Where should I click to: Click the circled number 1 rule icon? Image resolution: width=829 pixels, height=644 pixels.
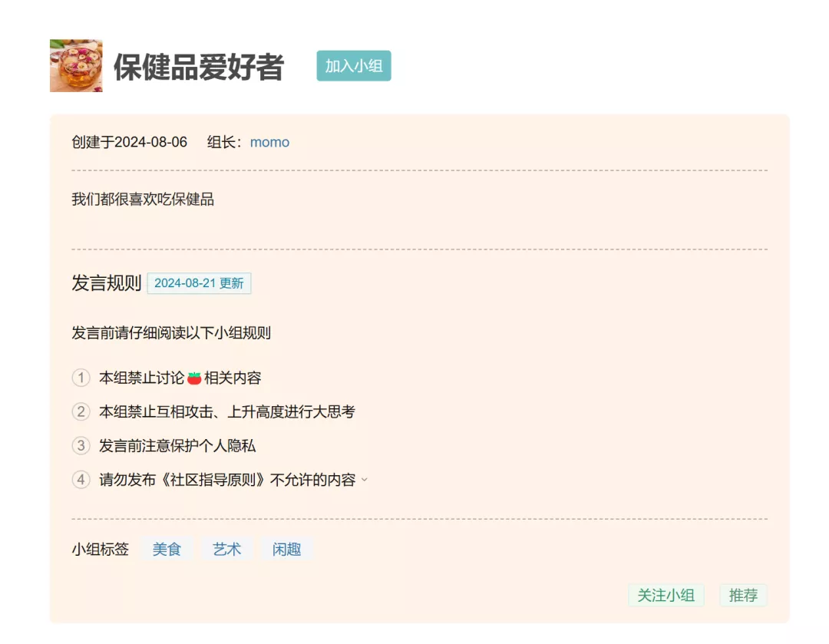tap(81, 378)
